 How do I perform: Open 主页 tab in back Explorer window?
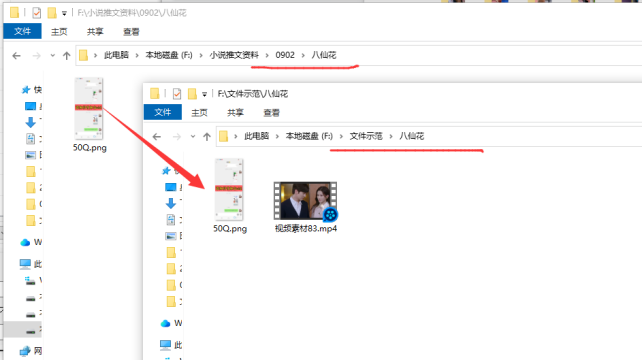pos(59,32)
